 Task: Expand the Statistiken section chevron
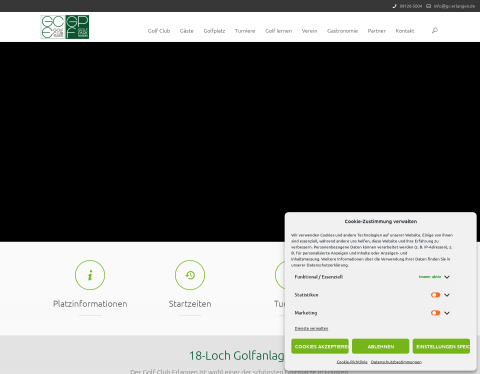pyautogui.click(x=447, y=295)
